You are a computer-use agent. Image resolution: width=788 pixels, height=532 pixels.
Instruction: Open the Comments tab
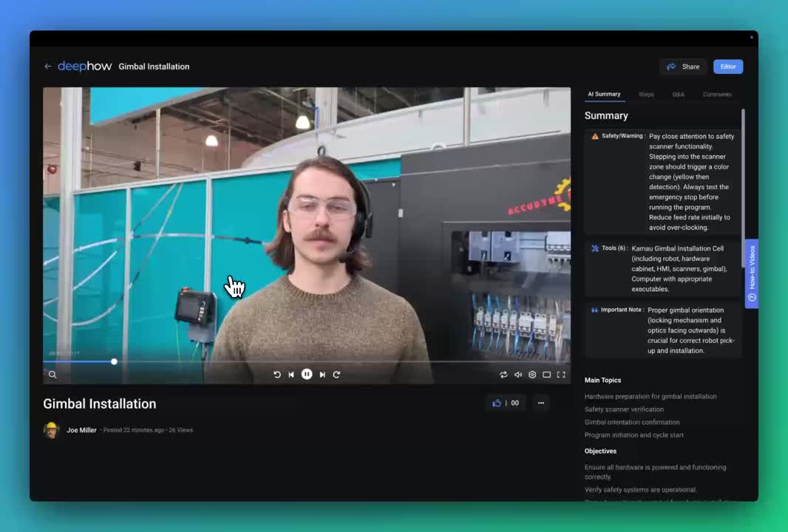[x=717, y=95]
